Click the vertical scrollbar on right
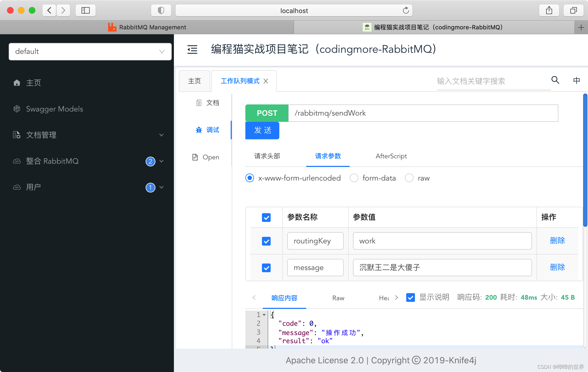The height and width of the screenshot is (372, 588). point(585,160)
